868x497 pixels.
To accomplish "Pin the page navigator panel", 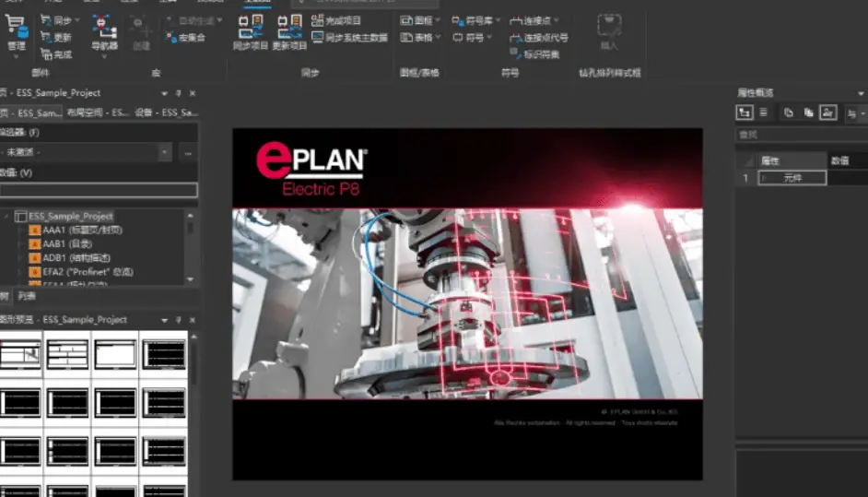I will pyautogui.click(x=178, y=94).
